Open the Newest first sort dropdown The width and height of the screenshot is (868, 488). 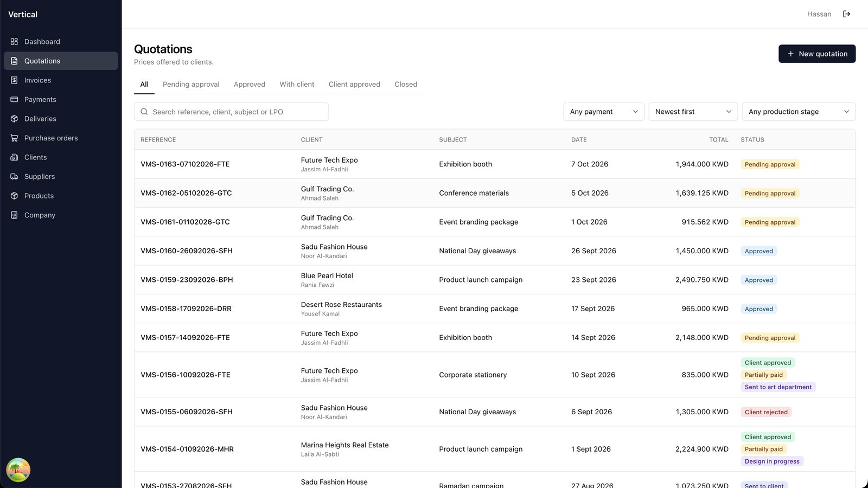pyautogui.click(x=693, y=112)
